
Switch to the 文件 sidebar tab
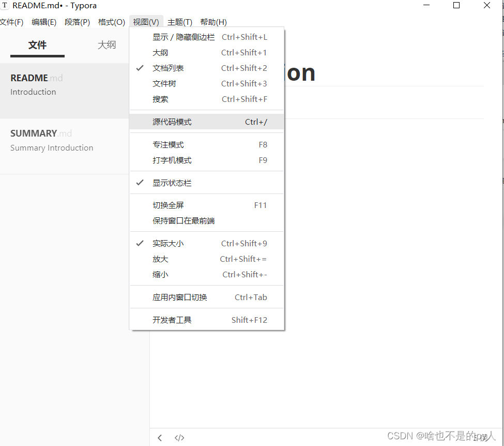(37, 45)
